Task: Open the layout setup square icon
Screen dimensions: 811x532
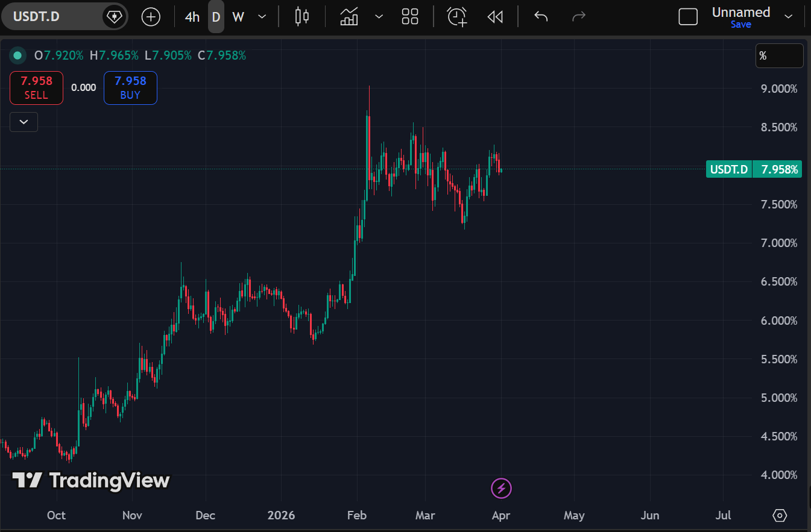Action: point(688,17)
